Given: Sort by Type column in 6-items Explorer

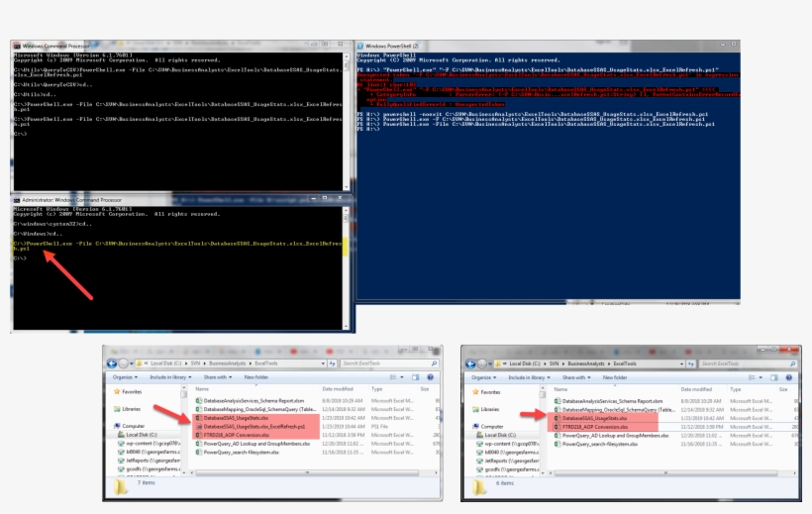Looking at the screenshot, I should click(736, 389).
